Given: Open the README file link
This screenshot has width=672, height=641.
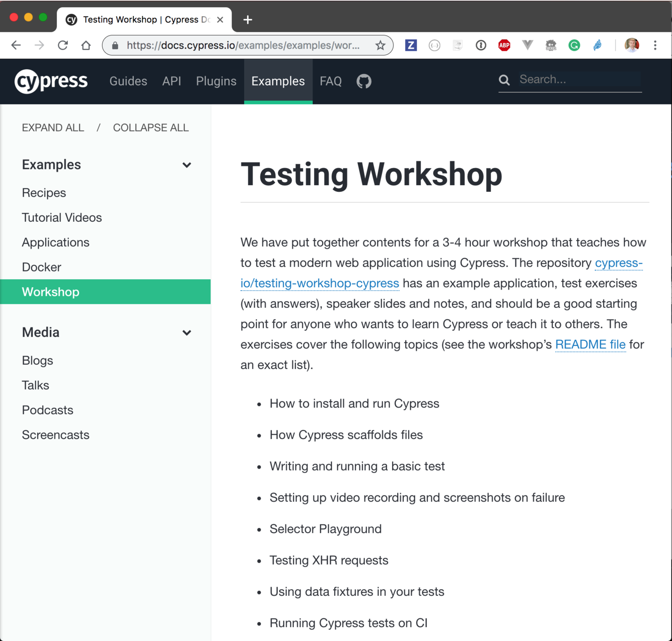Looking at the screenshot, I should coord(590,344).
